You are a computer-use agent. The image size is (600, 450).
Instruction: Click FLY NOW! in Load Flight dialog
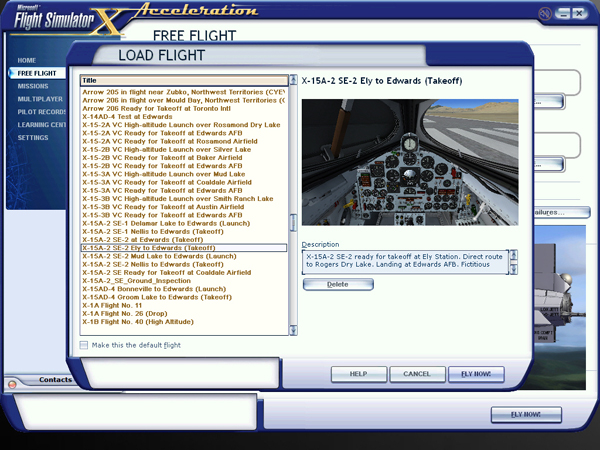click(x=476, y=374)
